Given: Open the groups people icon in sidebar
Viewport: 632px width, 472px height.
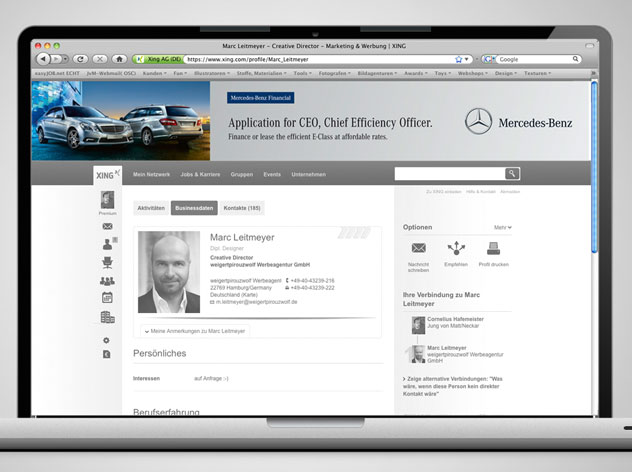Looking at the screenshot, I should click(x=107, y=281).
